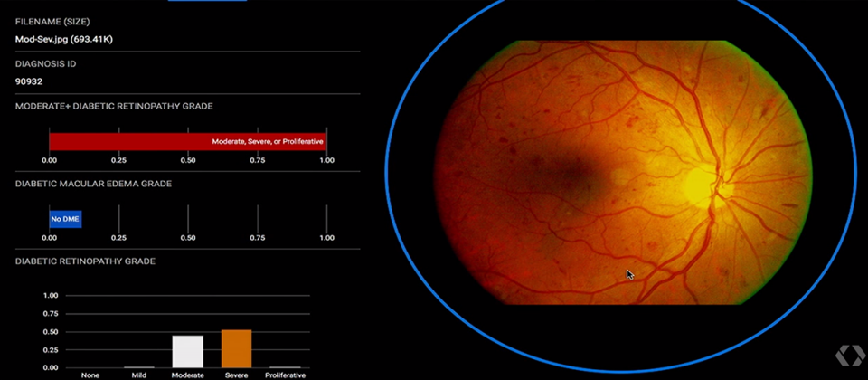This screenshot has width=868, height=380.
Task: Click the Severe label on the chart axis
Action: [x=236, y=375]
